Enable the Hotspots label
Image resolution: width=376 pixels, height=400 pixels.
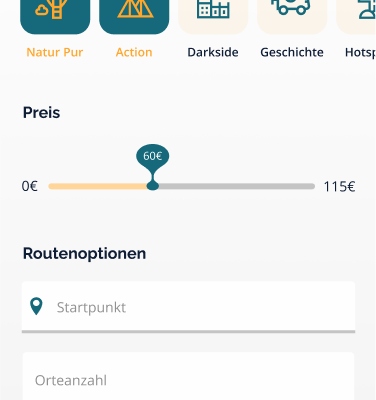point(360,52)
